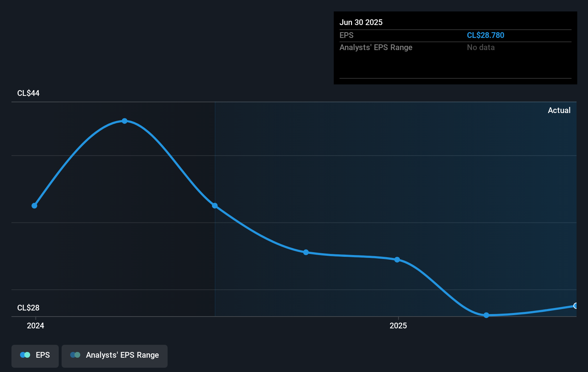
Task: Click the EPS data point above the 2025 label
Action: click(x=397, y=260)
